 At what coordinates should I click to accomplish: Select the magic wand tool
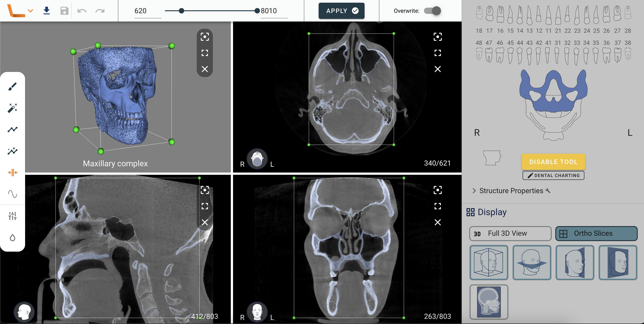12,108
